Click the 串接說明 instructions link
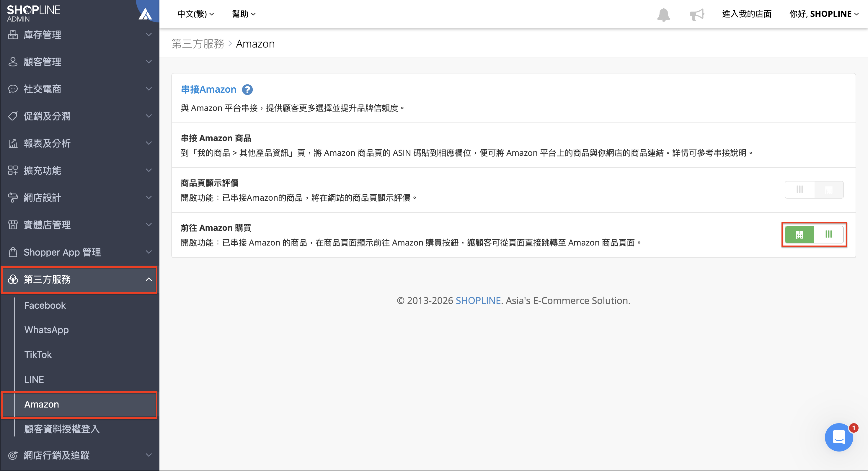 click(x=730, y=153)
